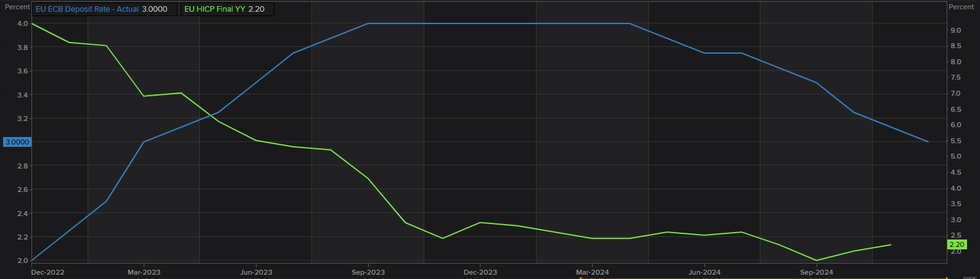The height and width of the screenshot is (279, 980).
Task: Click the blue deposit rate line's final endpoint
Action: [x=928, y=142]
